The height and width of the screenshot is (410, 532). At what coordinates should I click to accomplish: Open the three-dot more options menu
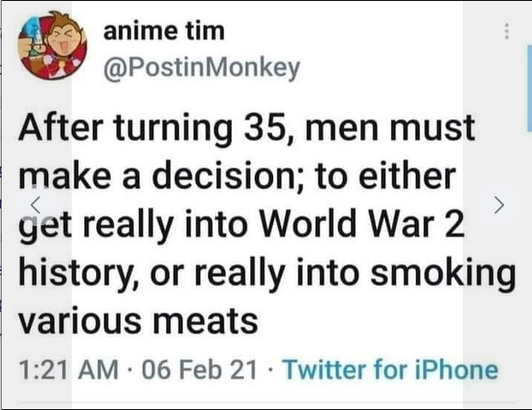[x=505, y=32]
